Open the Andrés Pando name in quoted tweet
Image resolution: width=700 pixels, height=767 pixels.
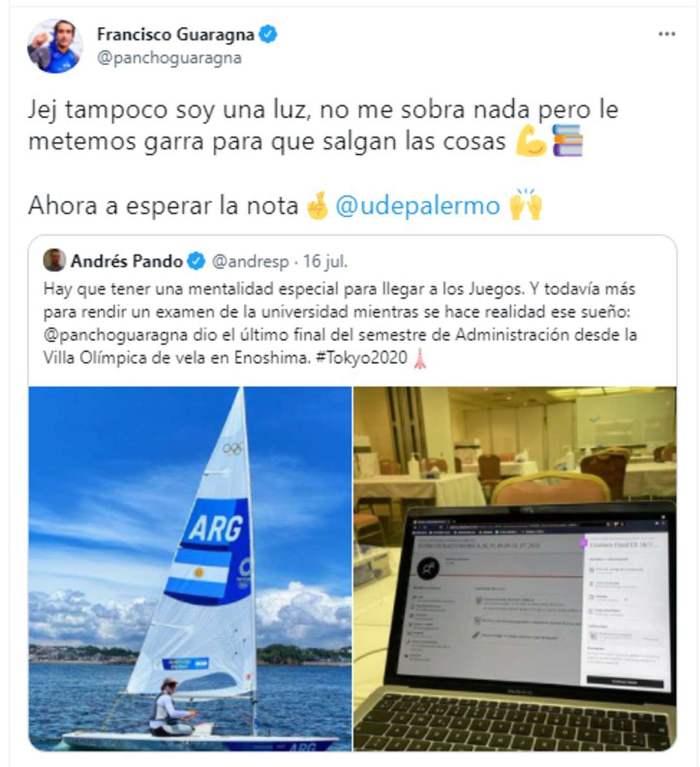126,261
